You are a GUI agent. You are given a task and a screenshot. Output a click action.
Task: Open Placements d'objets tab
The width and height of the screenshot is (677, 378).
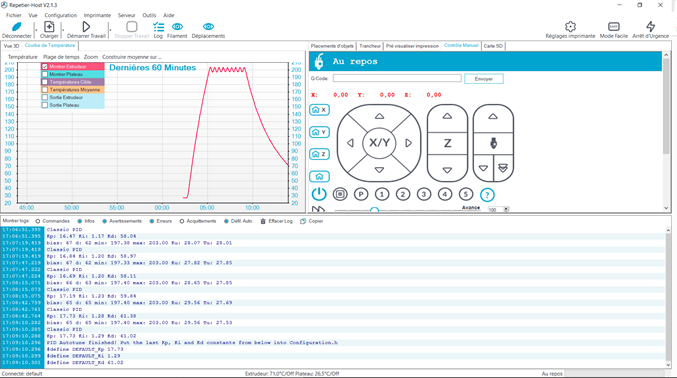coord(332,46)
